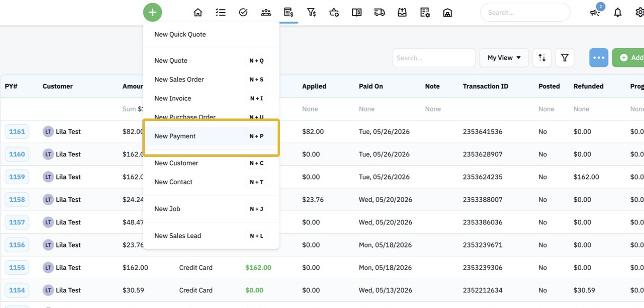
Task: Click the Applied summary None cell
Action: 310,109
